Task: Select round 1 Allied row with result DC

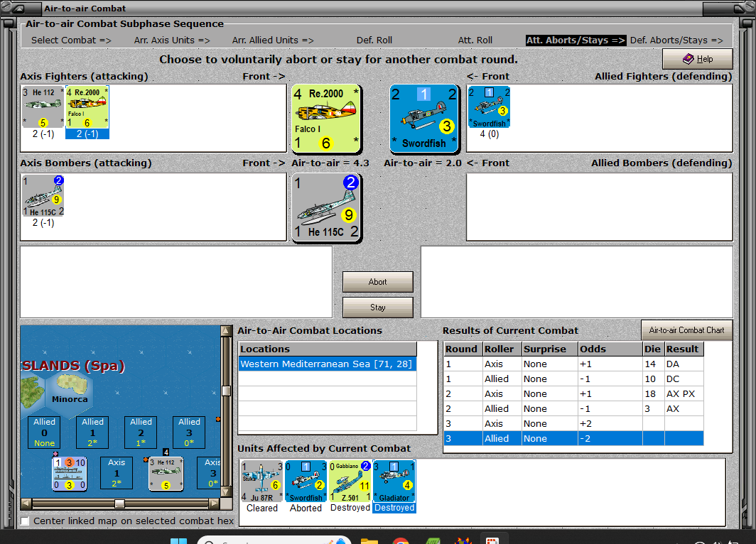Action: tap(573, 379)
